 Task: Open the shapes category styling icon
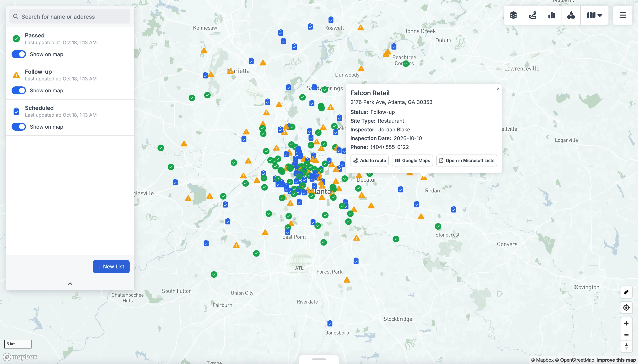click(571, 15)
